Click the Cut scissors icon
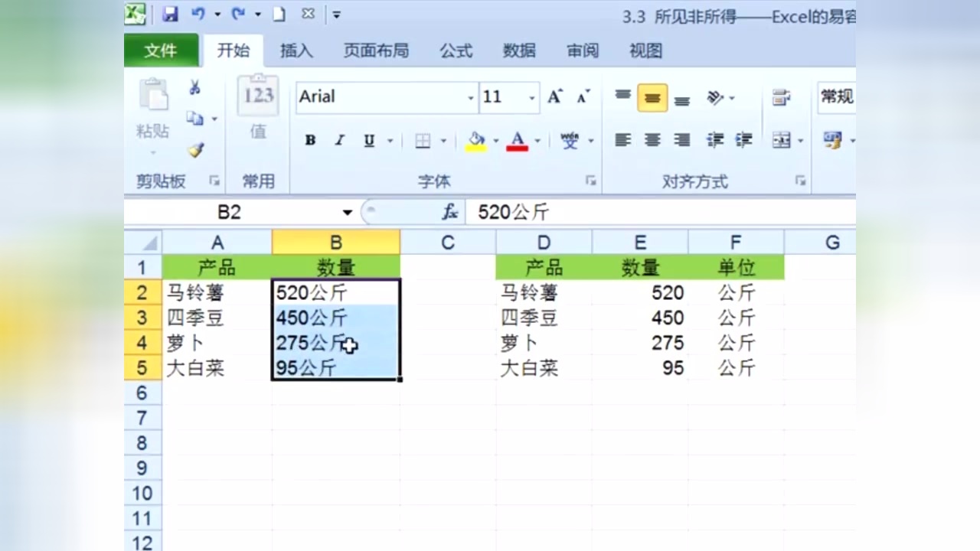This screenshot has height=551, width=980. click(195, 88)
